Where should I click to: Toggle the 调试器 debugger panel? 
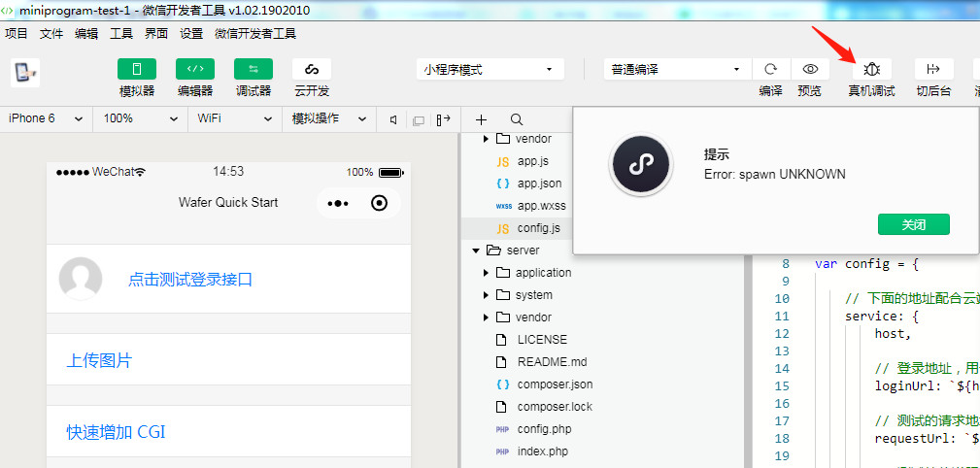pyautogui.click(x=253, y=69)
